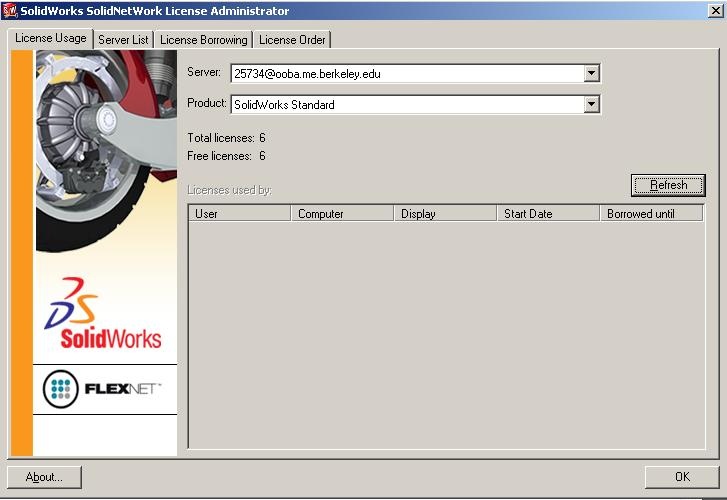Screen dimensions: 727x500
Task: Expand the Product dropdown arrow
Action: point(591,104)
